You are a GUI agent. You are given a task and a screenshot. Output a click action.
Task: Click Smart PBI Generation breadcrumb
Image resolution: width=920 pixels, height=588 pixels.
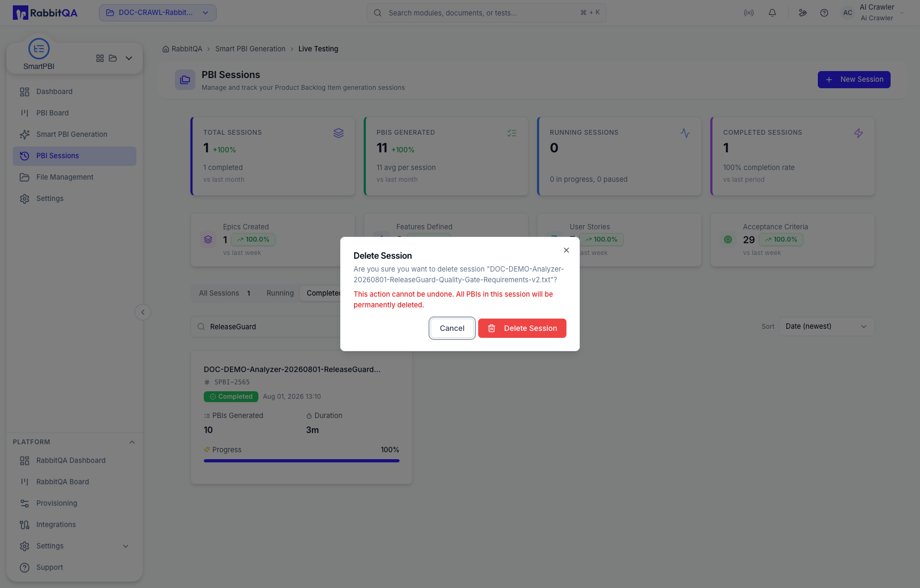(x=250, y=49)
